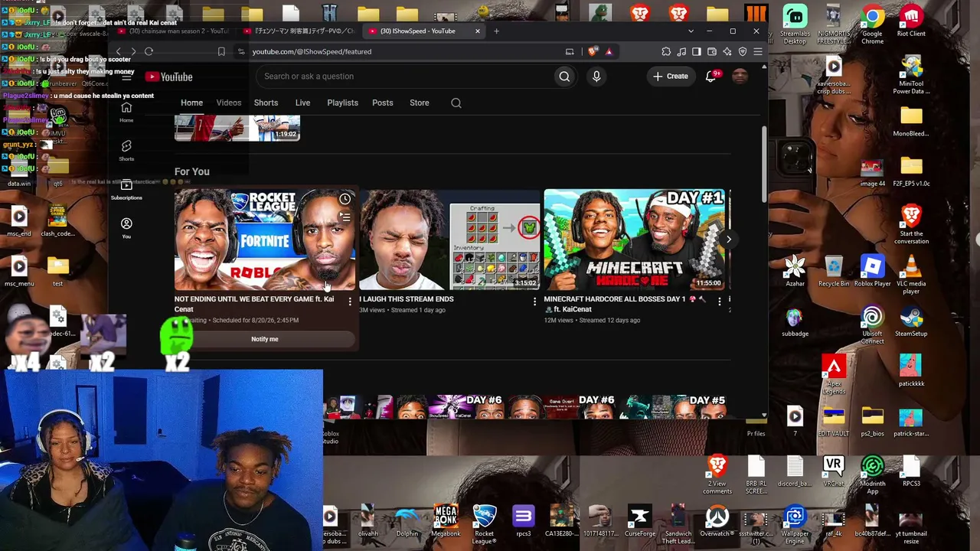980x551 pixels.
Task: Go back in the browser
Action: [118, 51]
